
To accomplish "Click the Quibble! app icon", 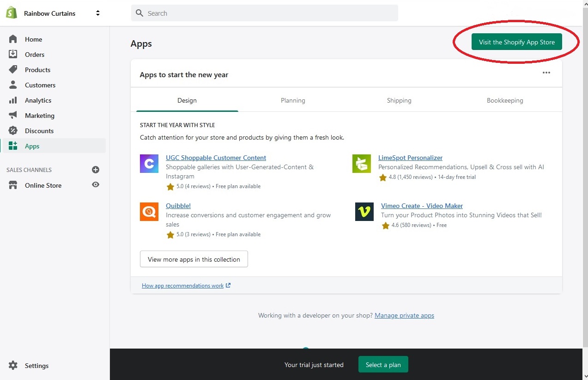I will (x=149, y=212).
